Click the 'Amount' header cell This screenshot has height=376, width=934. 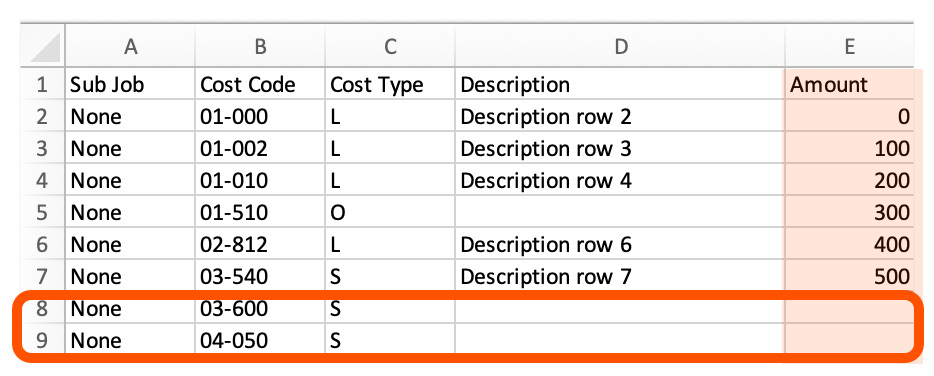point(849,84)
